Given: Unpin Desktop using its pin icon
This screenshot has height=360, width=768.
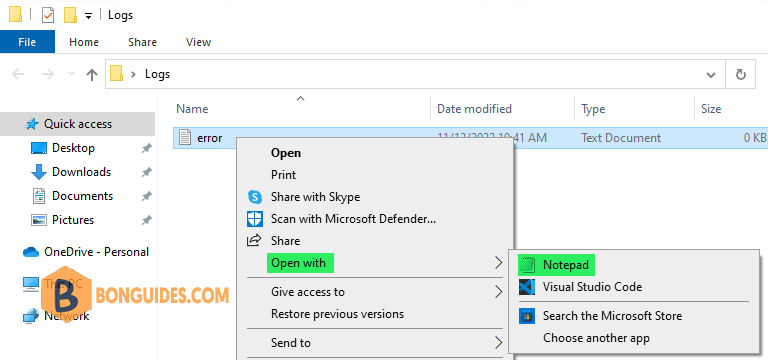Looking at the screenshot, I should [146, 148].
